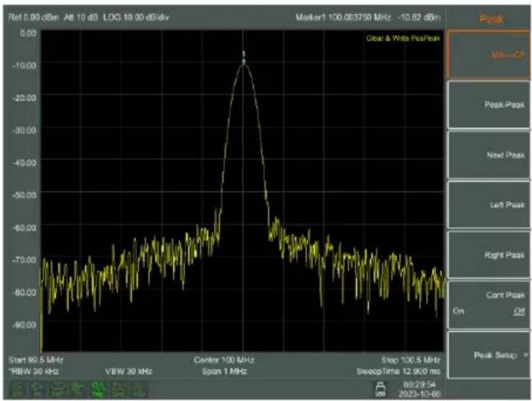532x401 pixels.
Task: Click the -10.82 dBm marker amplitude
Action: [419, 17]
